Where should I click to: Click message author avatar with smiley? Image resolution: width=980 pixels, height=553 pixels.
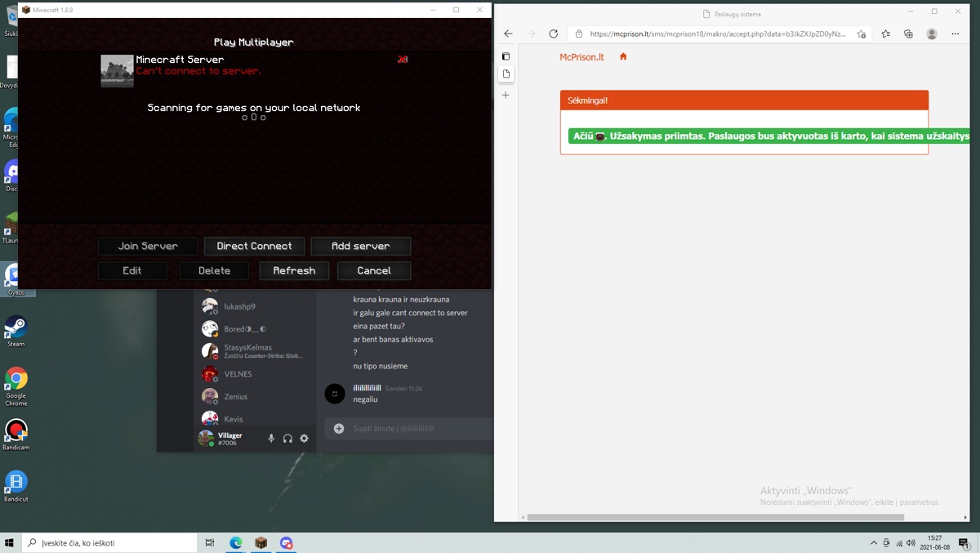pos(335,394)
